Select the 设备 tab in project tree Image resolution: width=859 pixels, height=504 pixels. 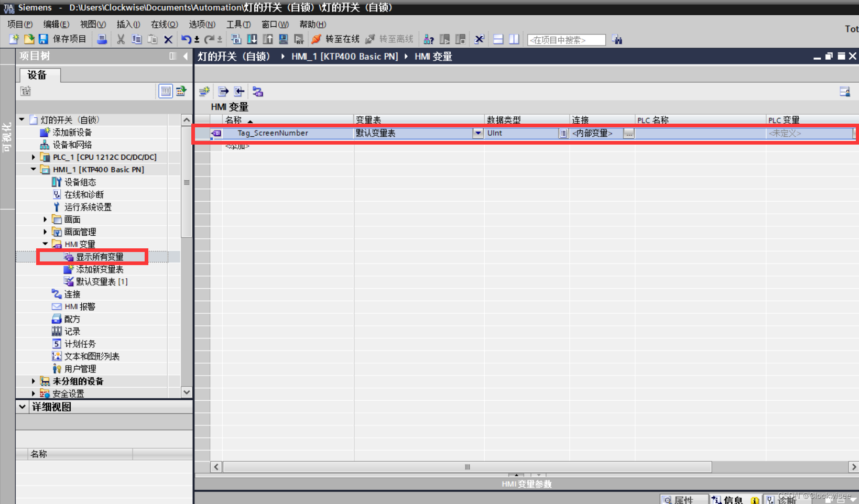pyautogui.click(x=40, y=75)
